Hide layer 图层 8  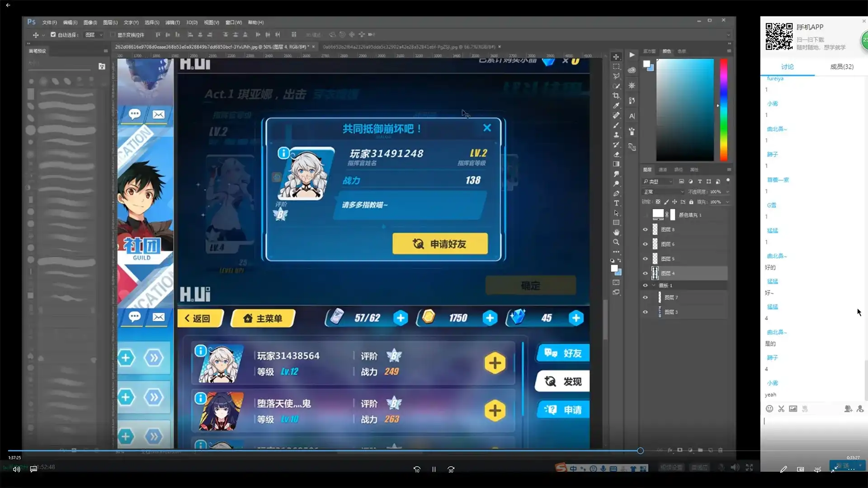645,230
